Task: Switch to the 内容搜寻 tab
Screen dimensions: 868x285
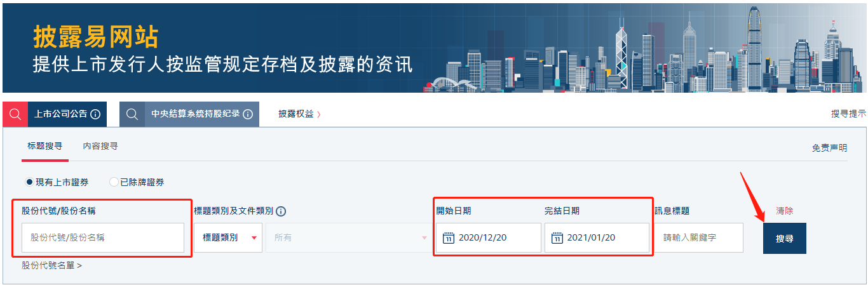Action: click(x=100, y=146)
